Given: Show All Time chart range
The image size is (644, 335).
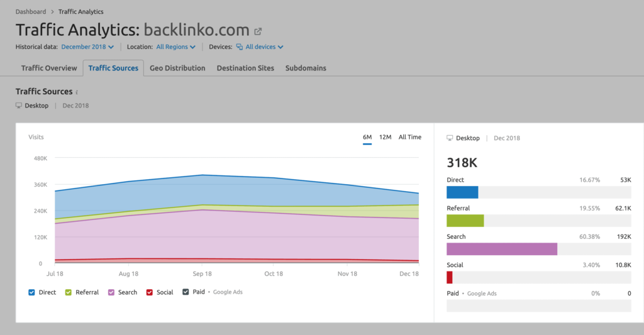Looking at the screenshot, I should [410, 137].
